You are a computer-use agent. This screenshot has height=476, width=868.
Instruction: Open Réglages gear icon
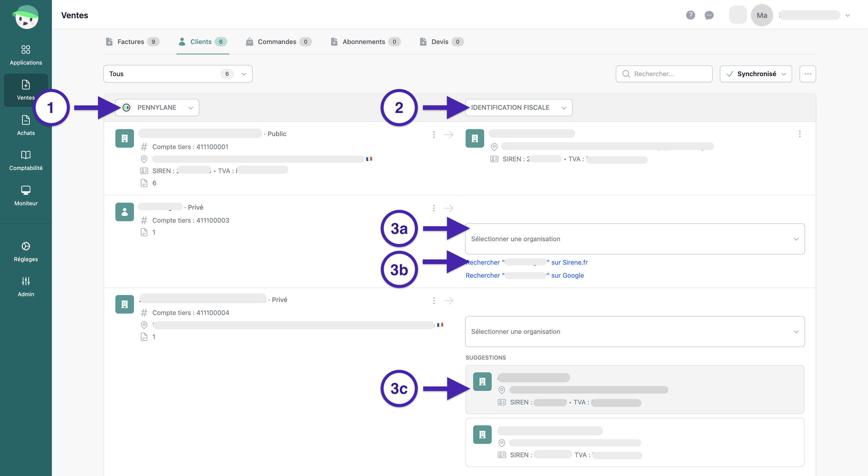pyautogui.click(x=26, y=246)
